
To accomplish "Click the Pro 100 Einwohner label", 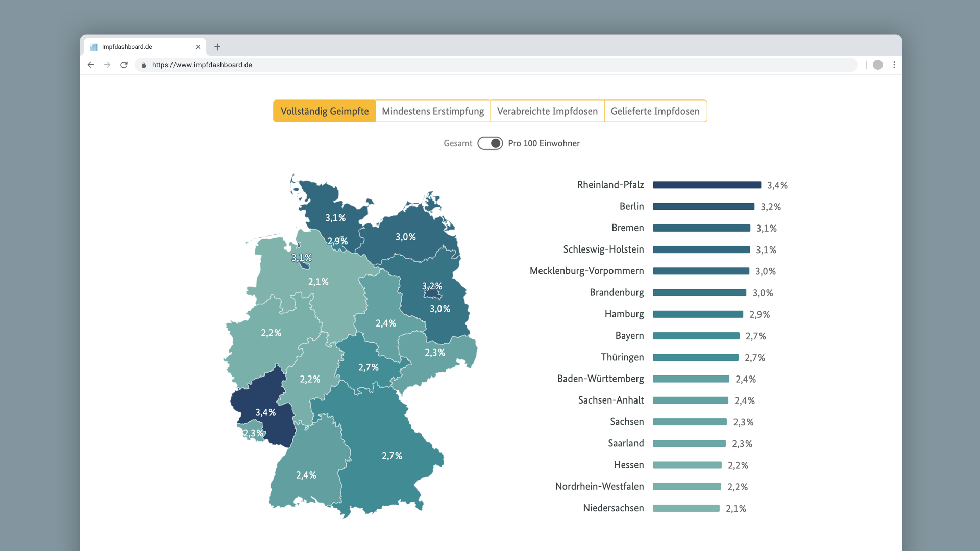I will tap(544, 143).
